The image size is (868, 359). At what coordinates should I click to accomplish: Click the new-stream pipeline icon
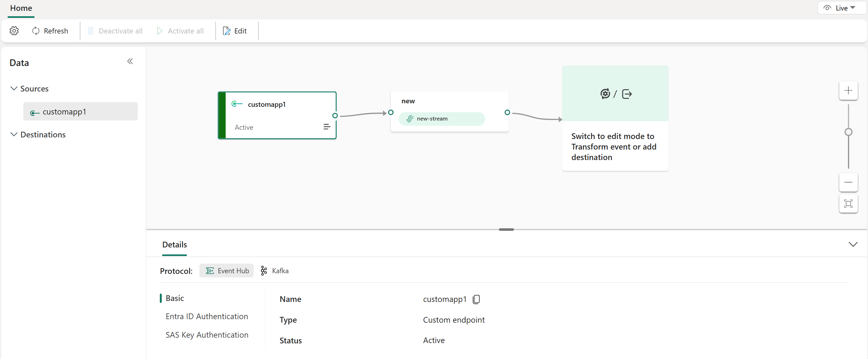click(410, 118)
